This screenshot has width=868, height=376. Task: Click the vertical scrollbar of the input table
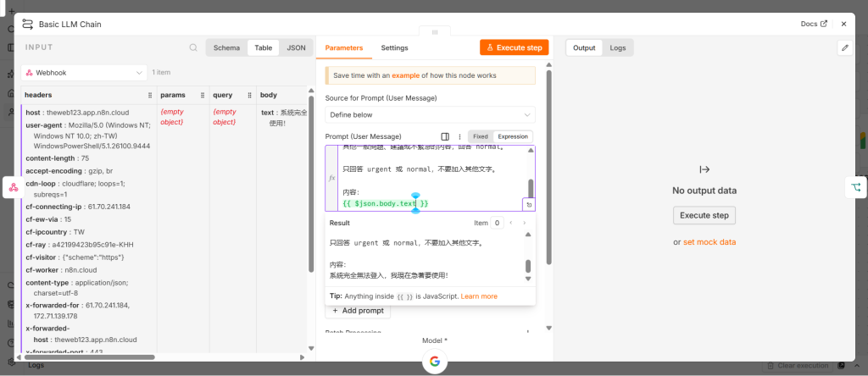point(311,184)
